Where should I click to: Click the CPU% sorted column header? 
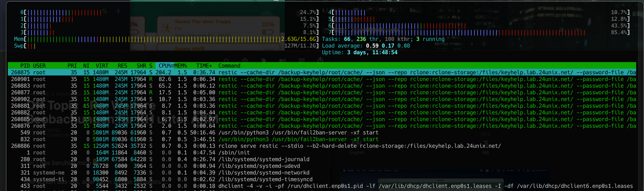click(x=165, y=66)
